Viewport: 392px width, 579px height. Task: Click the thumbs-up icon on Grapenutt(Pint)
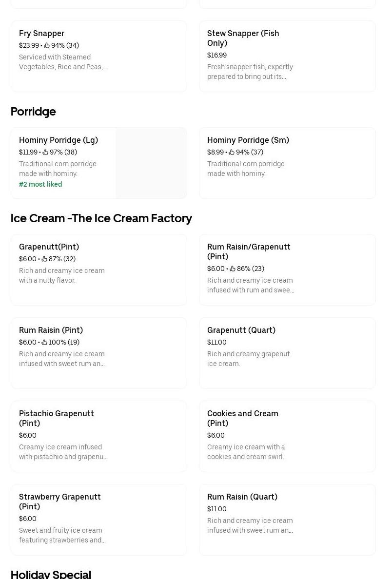(44, 259)
